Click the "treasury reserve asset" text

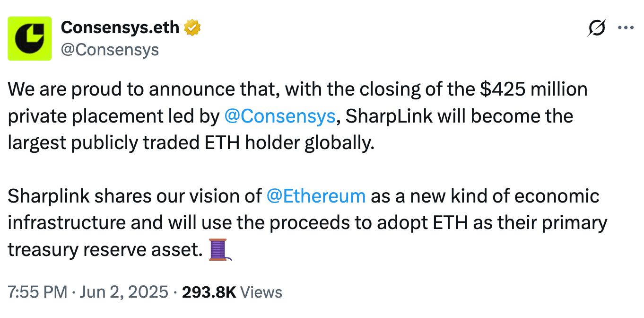(105, 250)
